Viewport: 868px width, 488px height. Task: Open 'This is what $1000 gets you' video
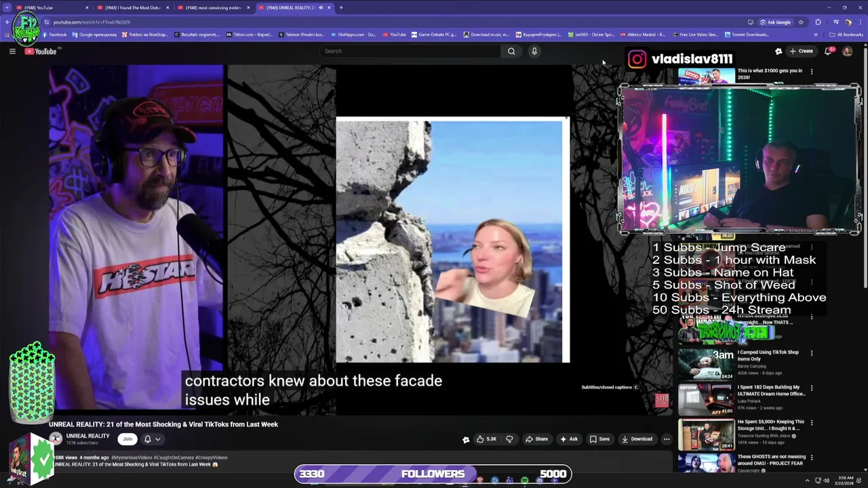pyautogui.click(x=707, y=76)
